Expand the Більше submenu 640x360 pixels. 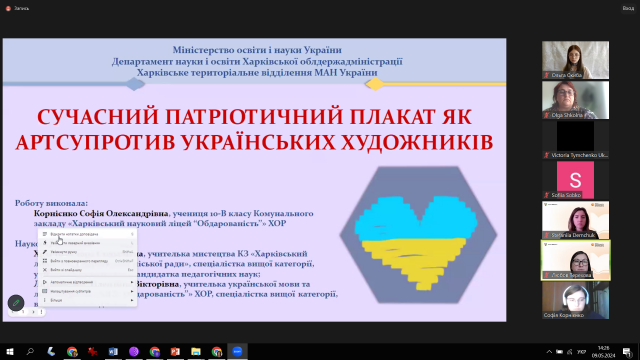(x=88, y=300)
